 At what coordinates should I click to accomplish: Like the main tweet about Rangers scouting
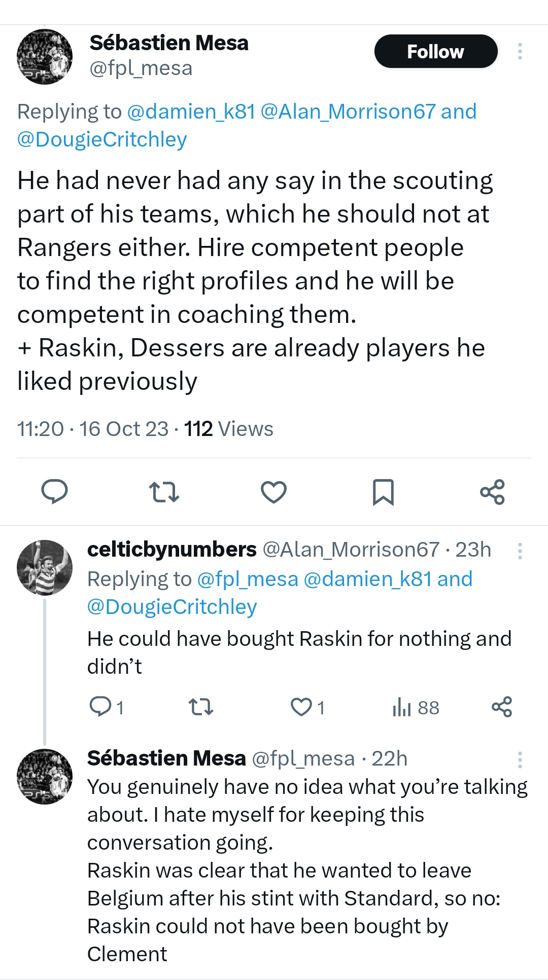273,492
